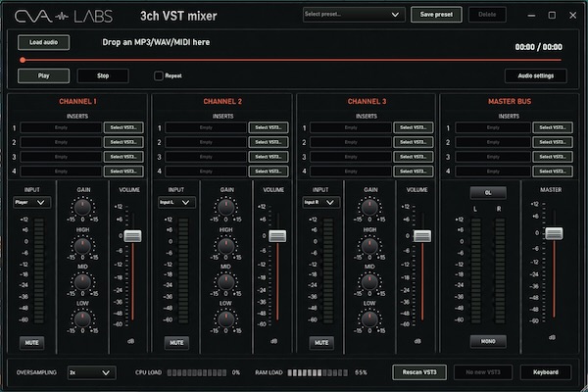Click the RAM LOAD meter bar
The image size is (588, 392).
318,372
